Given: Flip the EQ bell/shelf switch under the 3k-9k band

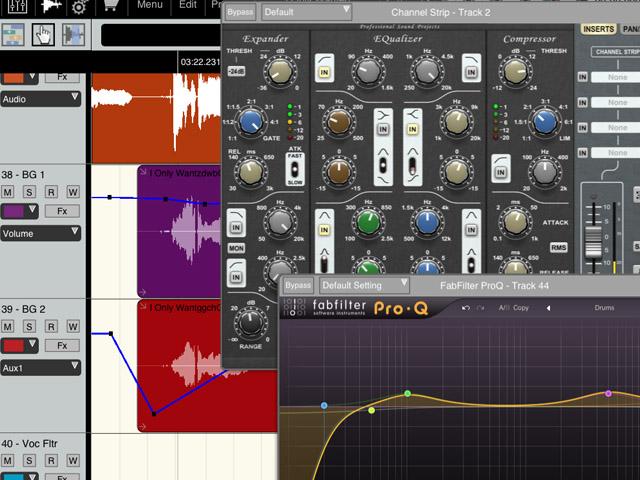Looking at the screenshot, I should click(413, 165).
